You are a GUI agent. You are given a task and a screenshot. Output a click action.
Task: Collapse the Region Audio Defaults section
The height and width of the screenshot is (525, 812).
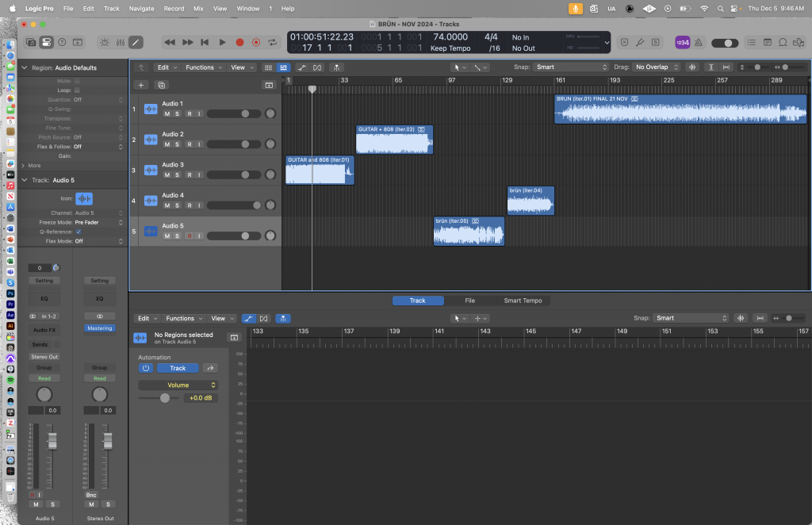(24, 68)
